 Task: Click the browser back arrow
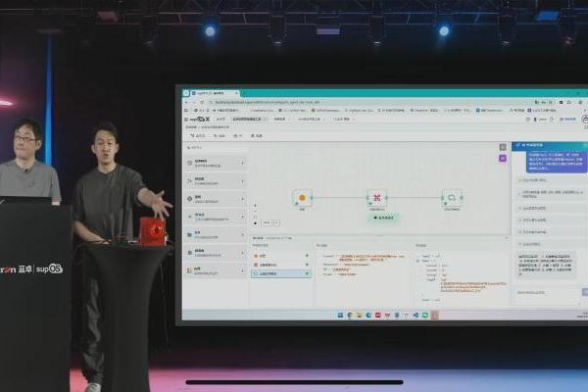(x=187, y=102)
